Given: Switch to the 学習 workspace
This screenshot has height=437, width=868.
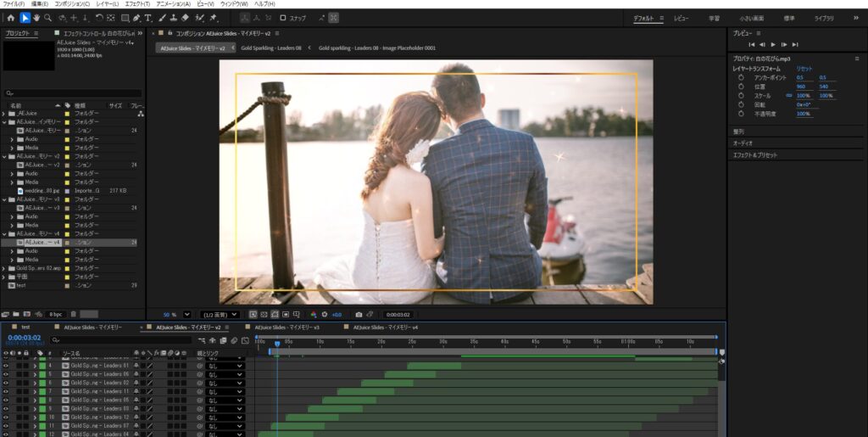Looking at the screenshot, I should coord(715,18).
